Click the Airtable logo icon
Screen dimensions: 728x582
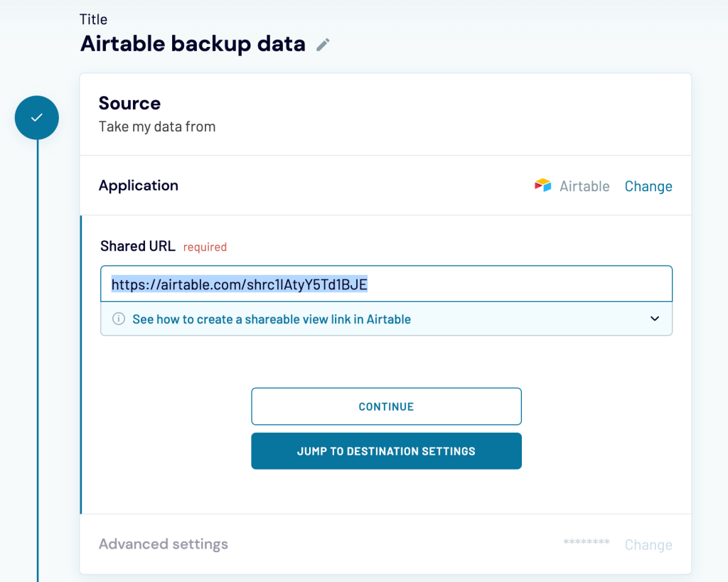[x=543, y=186]
